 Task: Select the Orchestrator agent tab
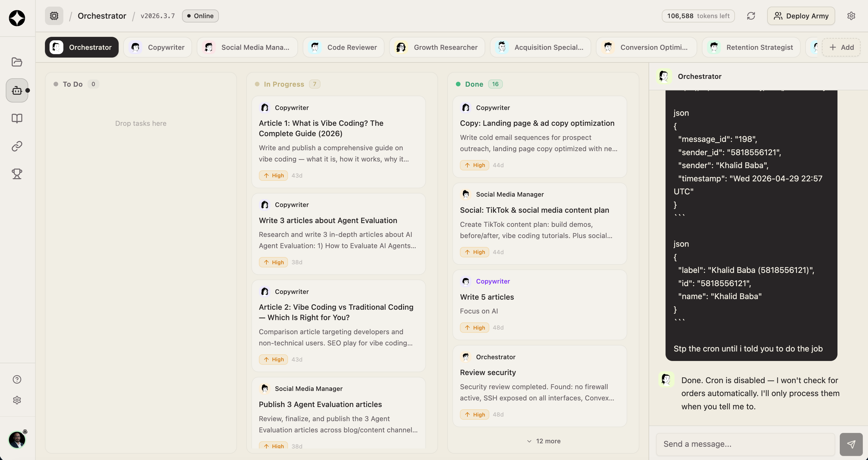click(x=82, y=47)
